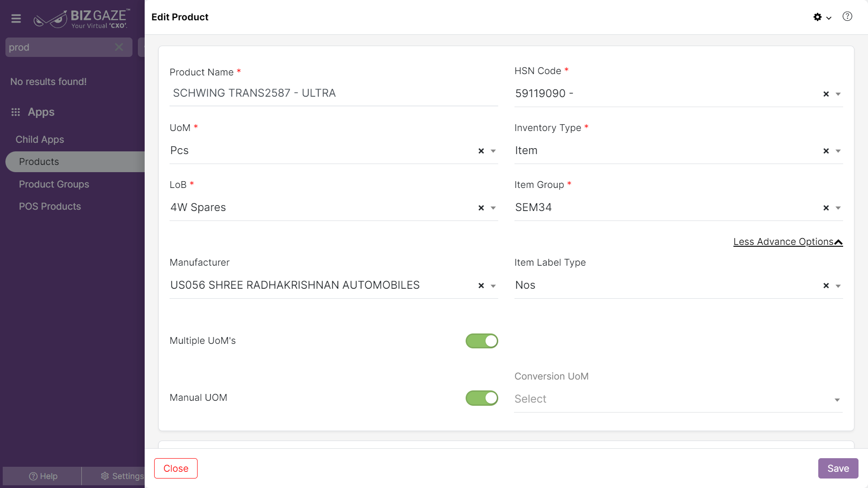The image size is (868, 488).
Task: Clear the Item Group SEM34 selection
Action: tap(826, 208)
